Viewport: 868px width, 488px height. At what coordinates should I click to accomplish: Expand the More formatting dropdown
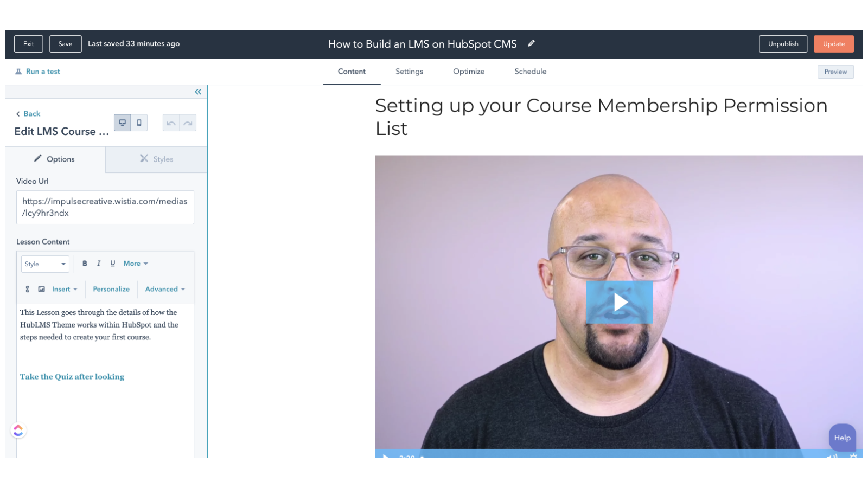[x=136, y=264]
